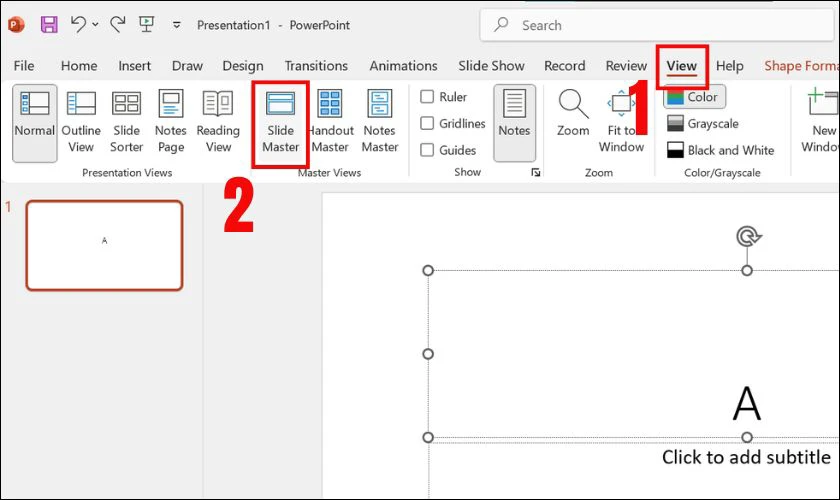The image size is (840, 500).
Task: Open Handout Master view
Action: [330, 123]
